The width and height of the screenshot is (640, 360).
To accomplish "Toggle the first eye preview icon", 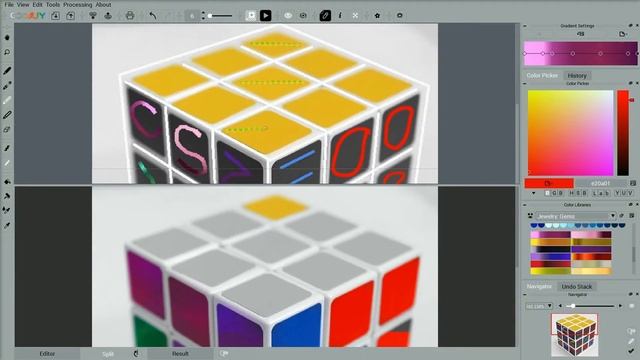I will (x=288, y=16).
